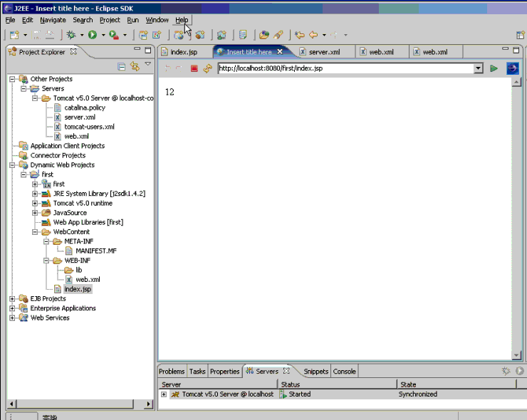
Task: Select index.jsp in the project tree
Action: [x=78, y=289]
